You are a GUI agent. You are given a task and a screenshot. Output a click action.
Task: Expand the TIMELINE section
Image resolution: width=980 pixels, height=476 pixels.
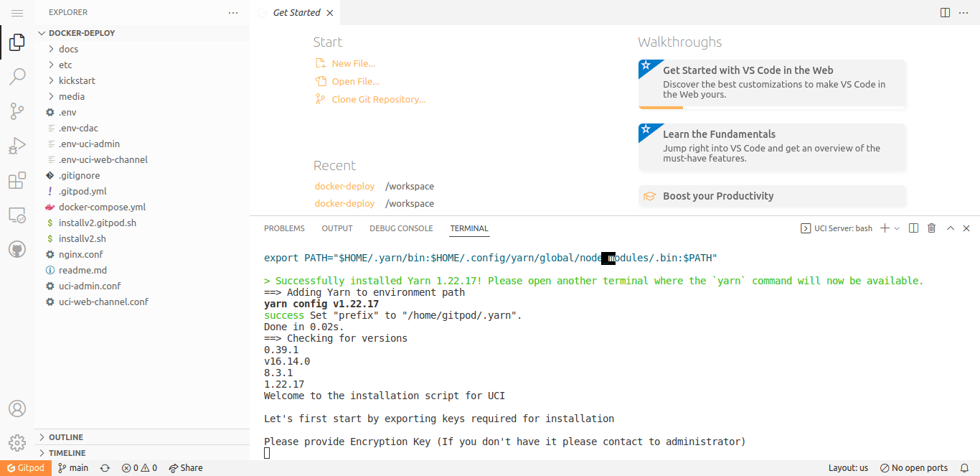click(142, 453)
